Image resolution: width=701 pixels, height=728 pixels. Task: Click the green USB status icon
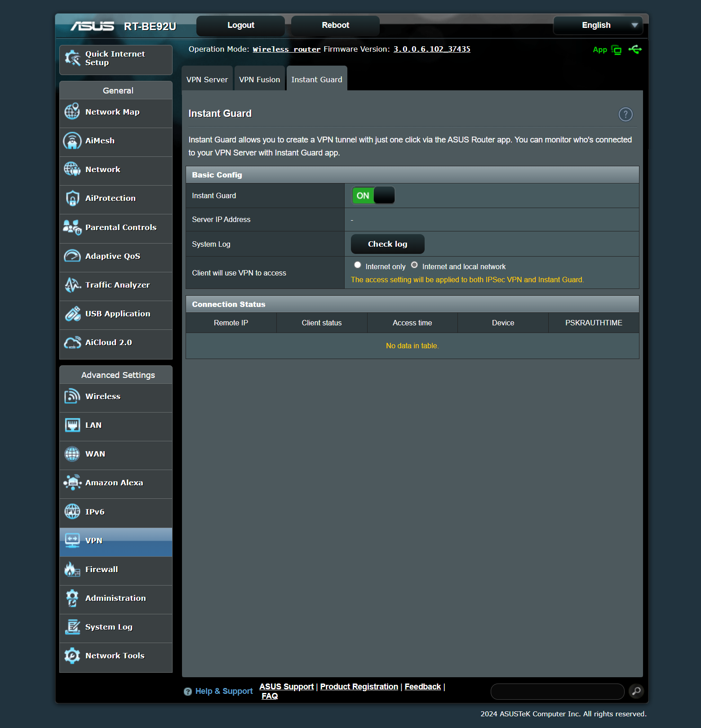click(x=635, y=49)
